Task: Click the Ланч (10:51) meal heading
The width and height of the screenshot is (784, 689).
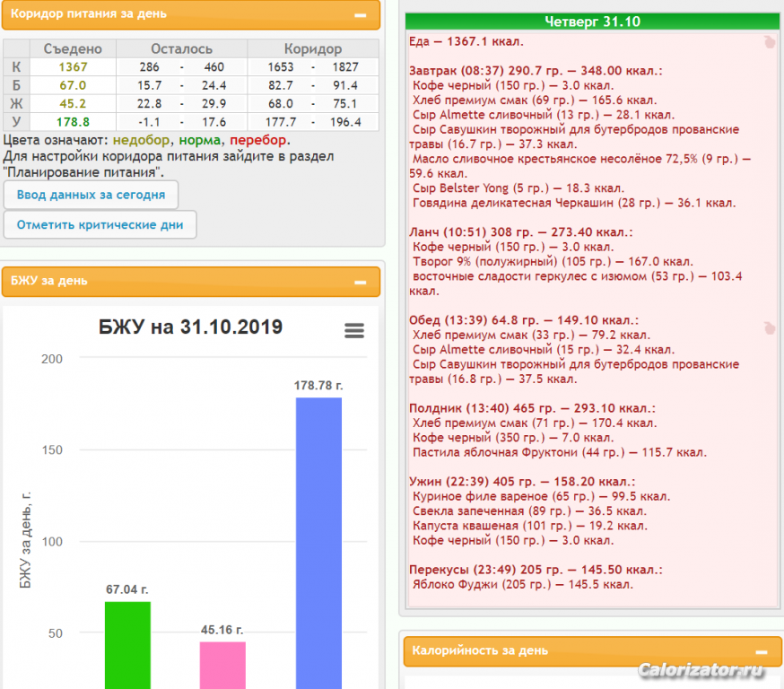Action: (520, 232)
